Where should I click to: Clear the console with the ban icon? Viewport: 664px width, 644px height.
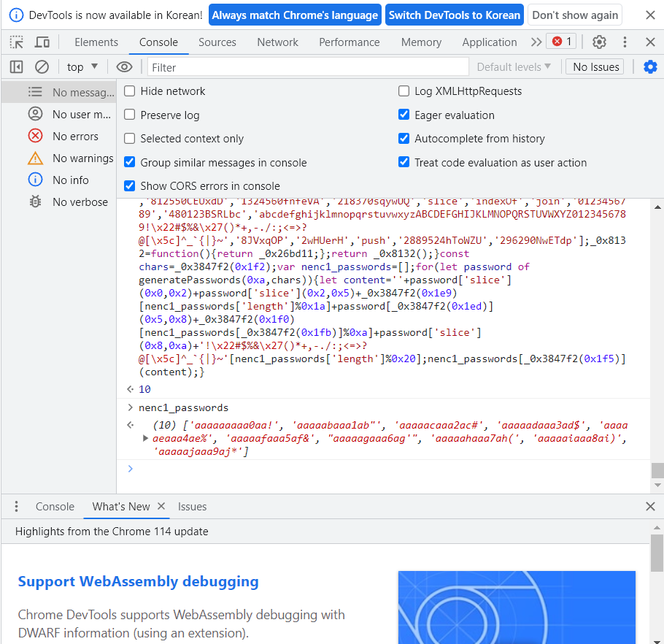42,67
